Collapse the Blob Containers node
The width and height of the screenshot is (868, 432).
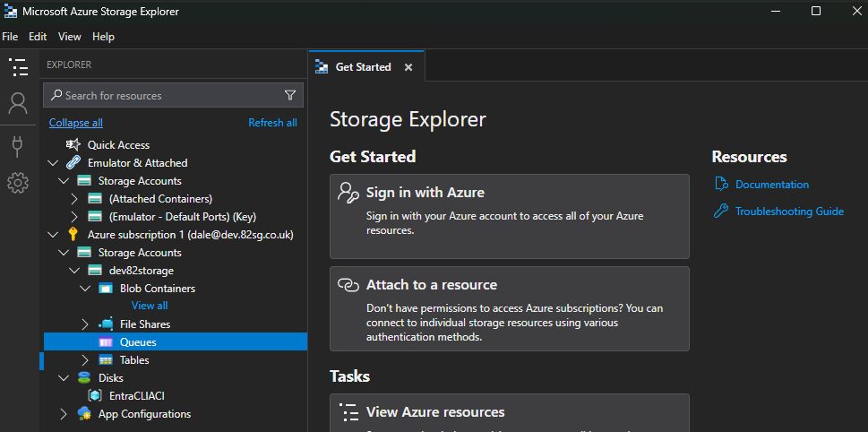pyautogui.click(x=85, y=289)
